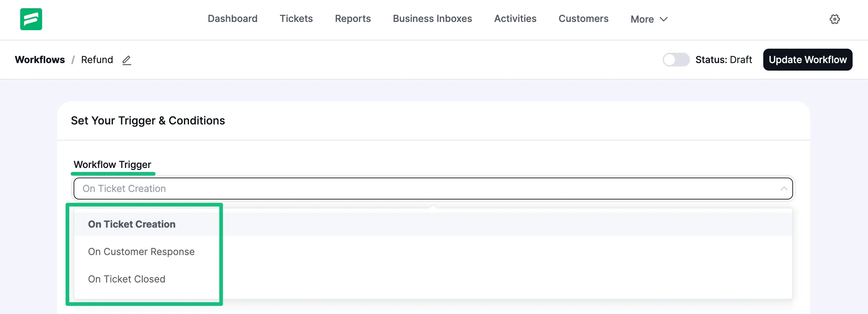Click the On Ticket Creation input field
The image size is (868, 314).
124,189
